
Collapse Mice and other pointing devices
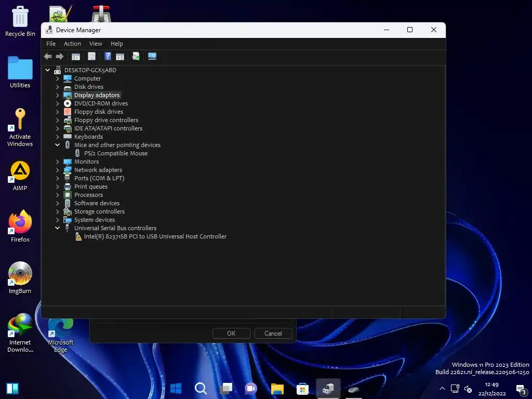pos(57,145)
